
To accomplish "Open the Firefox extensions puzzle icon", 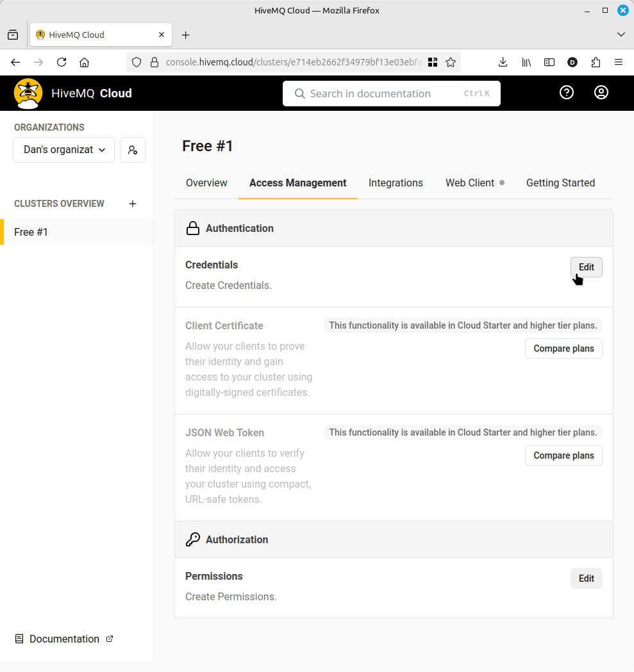I will pos(596,62).
